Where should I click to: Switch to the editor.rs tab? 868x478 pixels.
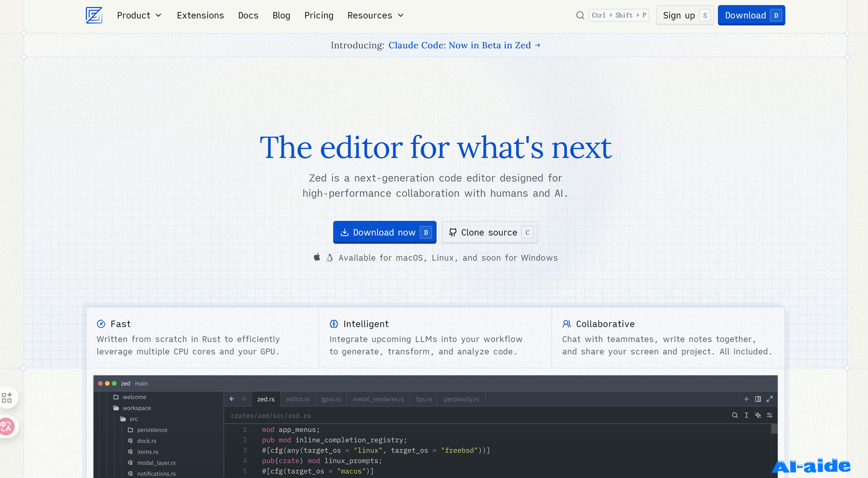click(x=298, y=399)
